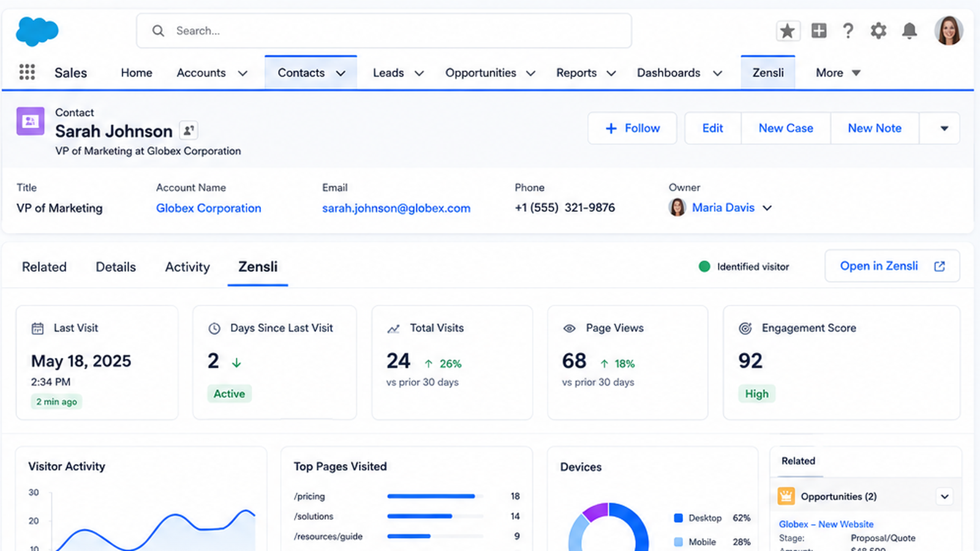Open the owner change chevron next to Maria Davis
Image resolution: width=980 pixels, height=551 pixels.
[767, 208]
